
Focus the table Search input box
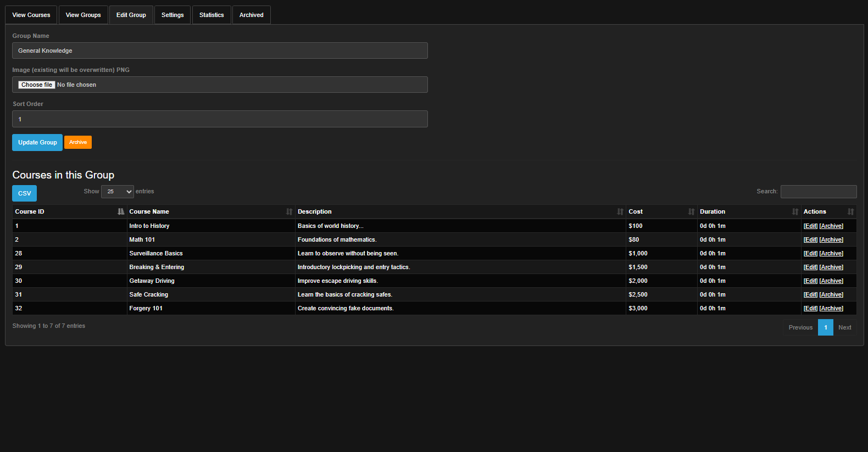818,192
